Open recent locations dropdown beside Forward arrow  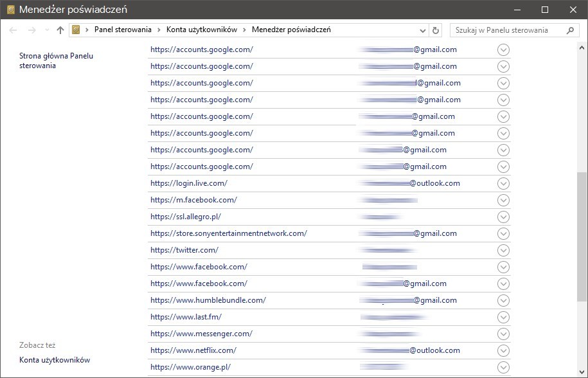tap(47, 30)
